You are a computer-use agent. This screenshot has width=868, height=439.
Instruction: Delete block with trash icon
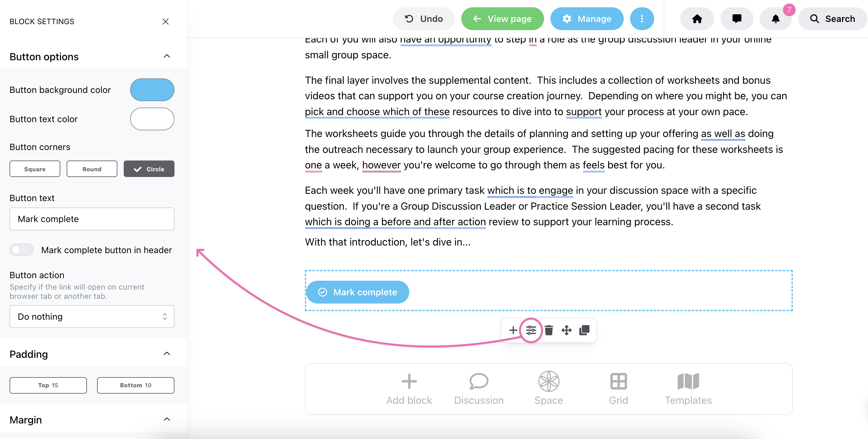pos(549,330)
